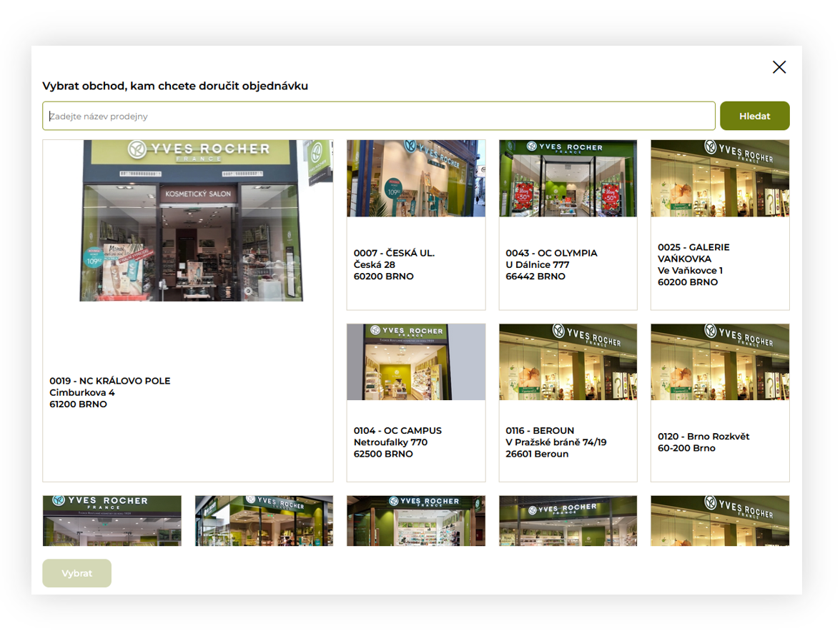840x636 pixels.
Task: Click the address text 'Ve Vaňkovce 1'
Action: click(x=690, y=270)
